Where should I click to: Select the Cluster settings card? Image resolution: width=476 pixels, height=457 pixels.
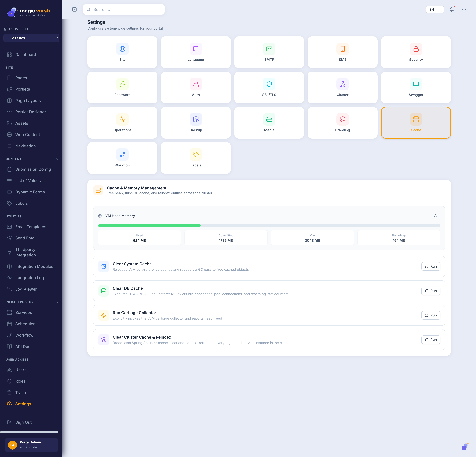pos(342,87)
